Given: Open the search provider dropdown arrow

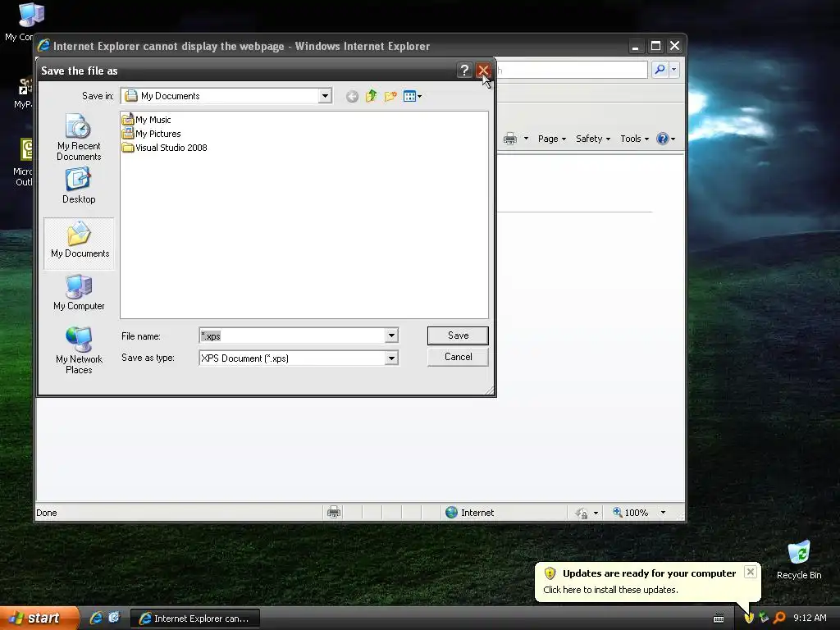Looking at the screenshot, I should click(x=674, y=70).
